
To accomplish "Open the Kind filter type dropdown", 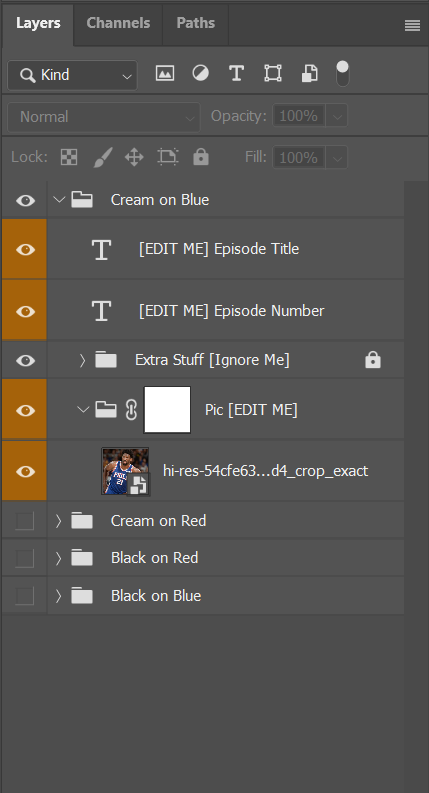I will pyautogui.click(x=72, y=75).
